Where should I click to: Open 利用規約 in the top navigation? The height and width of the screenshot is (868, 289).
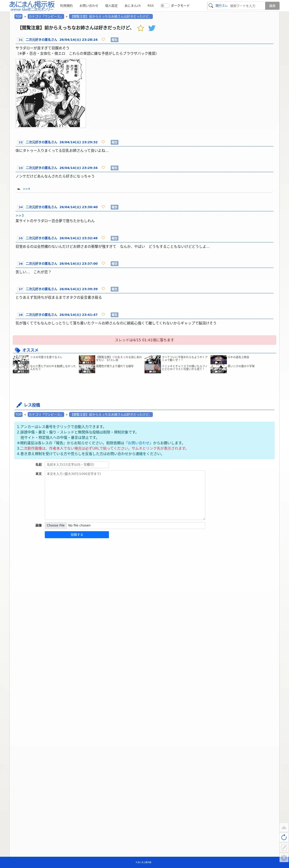[66, 6]
